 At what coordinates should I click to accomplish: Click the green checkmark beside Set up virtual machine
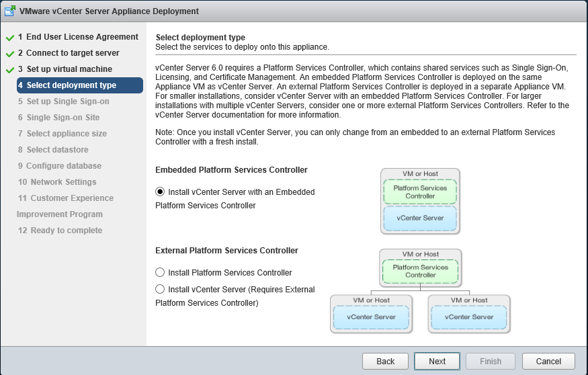9,70
